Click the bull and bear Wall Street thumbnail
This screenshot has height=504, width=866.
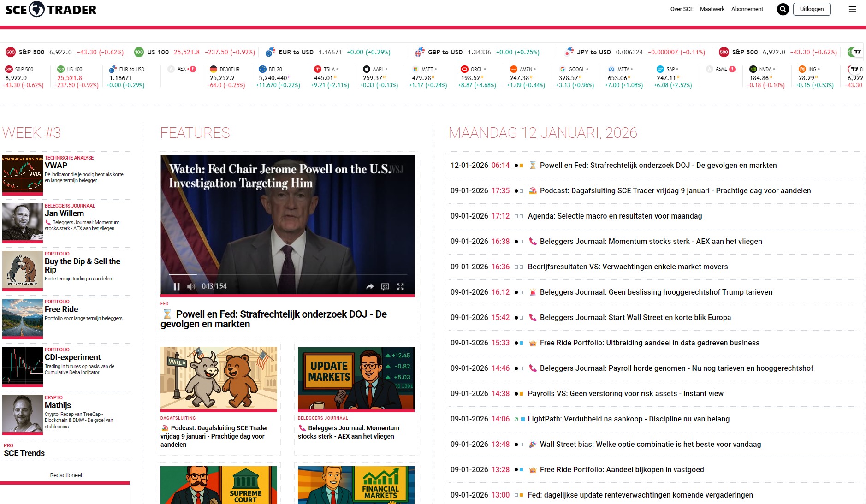click(x=219, y=378)
